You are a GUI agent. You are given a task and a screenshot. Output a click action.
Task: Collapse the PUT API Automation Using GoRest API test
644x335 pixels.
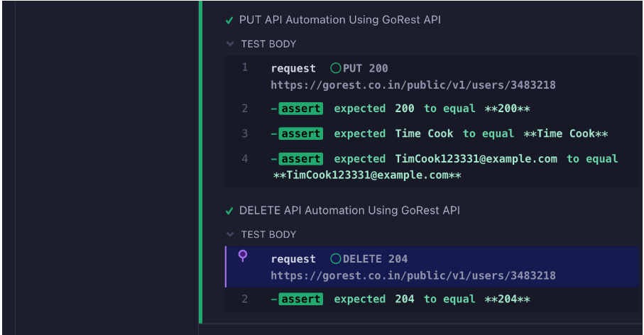tap(339, 20)
